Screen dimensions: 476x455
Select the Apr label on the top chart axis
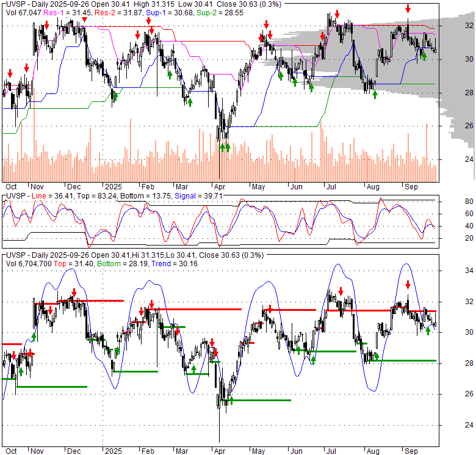click(220, 187)
